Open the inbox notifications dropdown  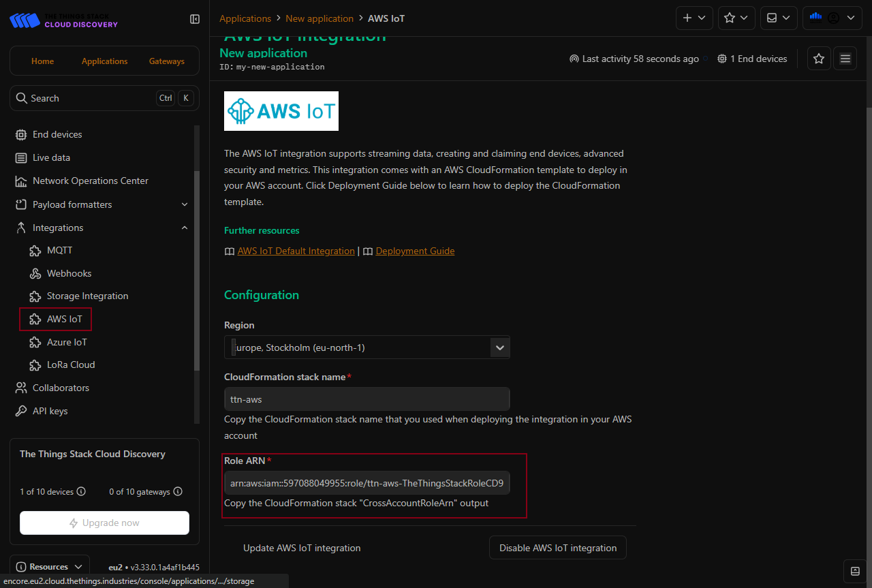[x=779, y=18]
